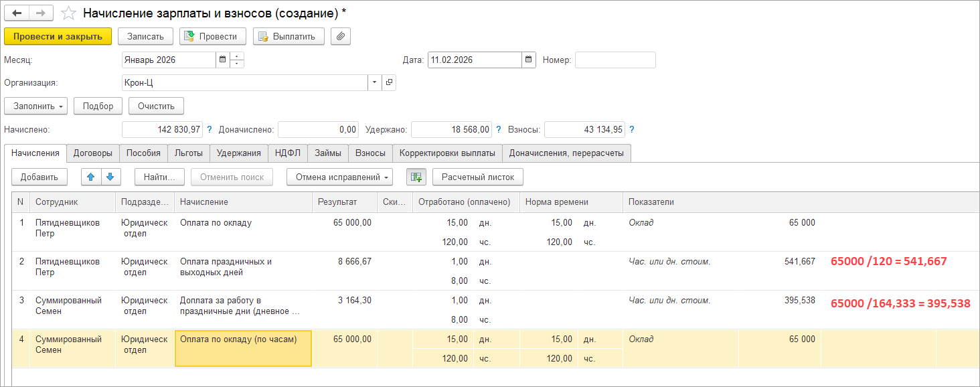Open calendar picker for Месяц field
980x387 pixels.
[222, 60]
